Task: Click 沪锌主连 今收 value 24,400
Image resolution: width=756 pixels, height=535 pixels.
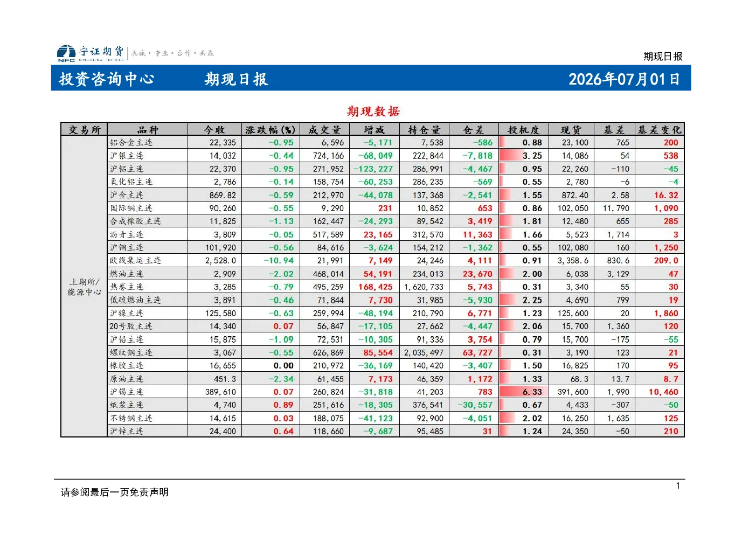Action: pyautogui.click(x=223, y=431)
